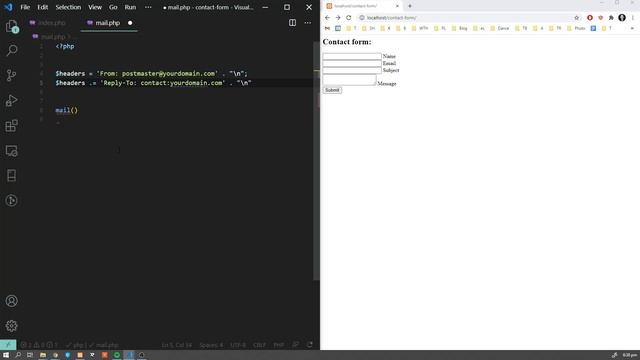Viewport: 640px width, 360px height.
Task: Open the Windows Start button
Action: pyautogui.click(x=6, y=355)
